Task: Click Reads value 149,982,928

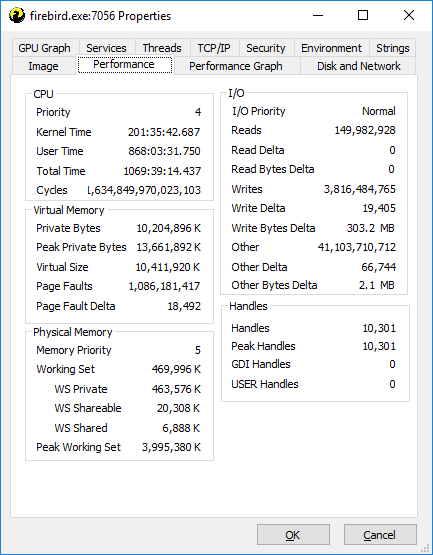Action: point(365,130)
